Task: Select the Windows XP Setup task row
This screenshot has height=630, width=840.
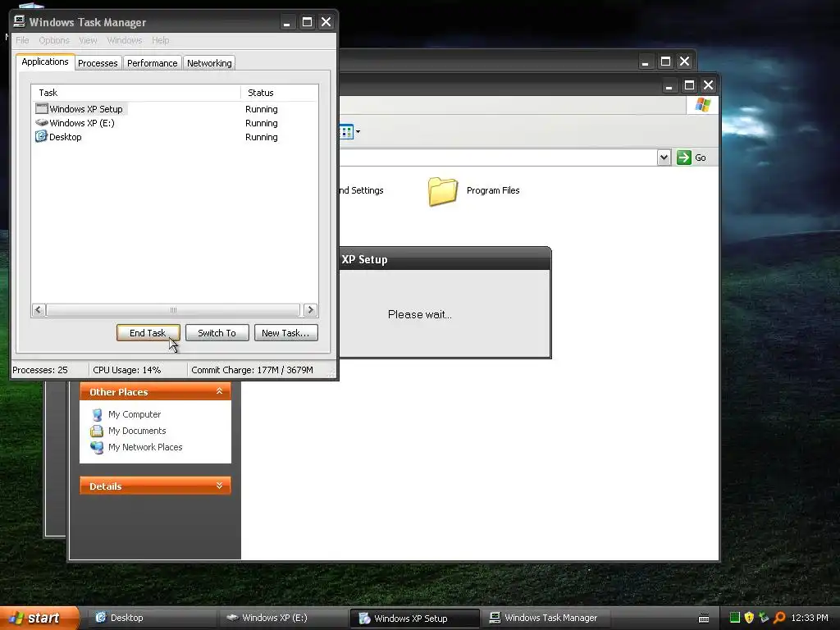Action: (x=175, y=109)
